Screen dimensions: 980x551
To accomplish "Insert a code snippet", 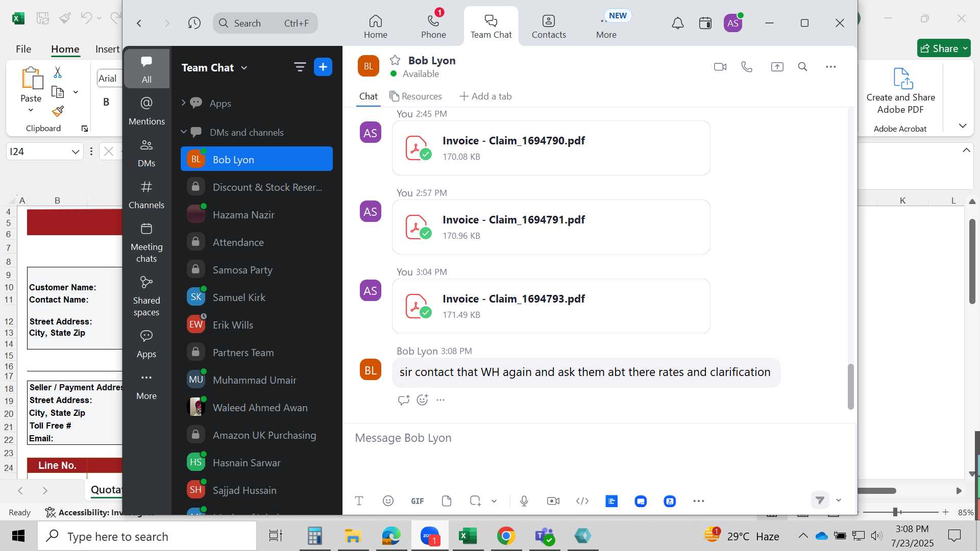I will (x=582, y=501).
